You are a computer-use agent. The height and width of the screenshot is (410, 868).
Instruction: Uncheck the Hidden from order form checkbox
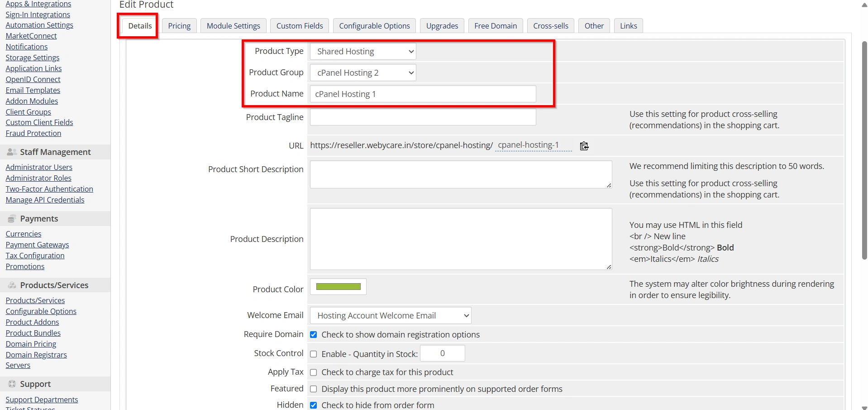[x=313, y=405]
